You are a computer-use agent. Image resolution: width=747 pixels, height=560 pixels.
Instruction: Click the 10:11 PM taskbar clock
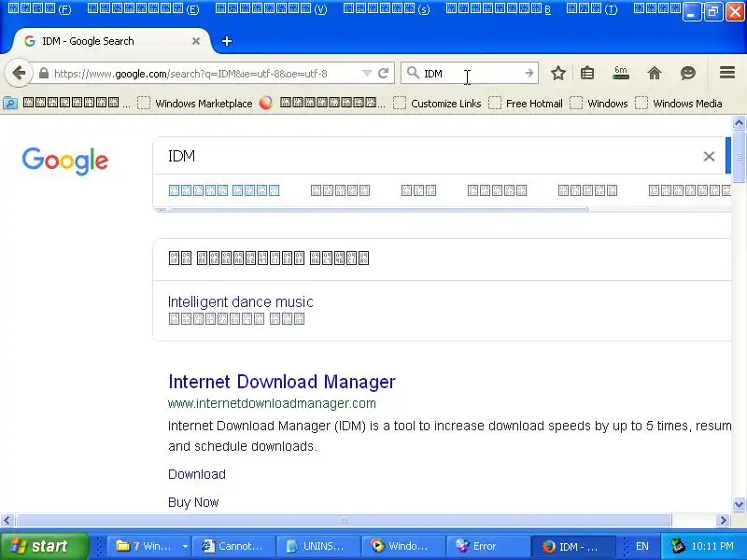coord(712,546)
